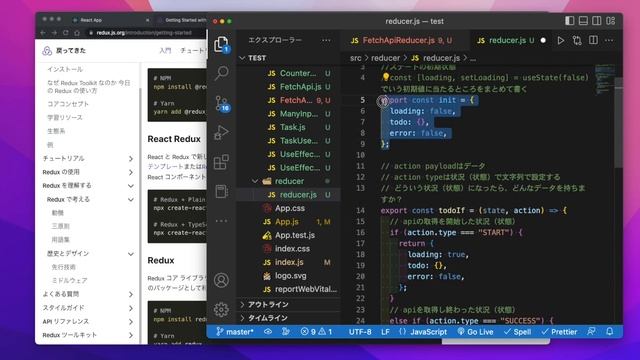This screenshot has width=640, height=360.
Task: Open App.js in the file explorer
Action: (x=287, y=222)
